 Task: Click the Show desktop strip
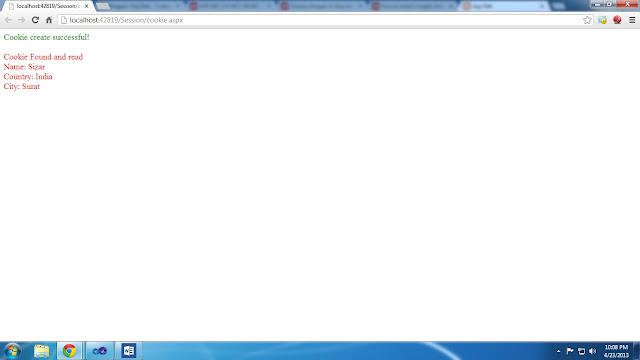tap(637, 351)
